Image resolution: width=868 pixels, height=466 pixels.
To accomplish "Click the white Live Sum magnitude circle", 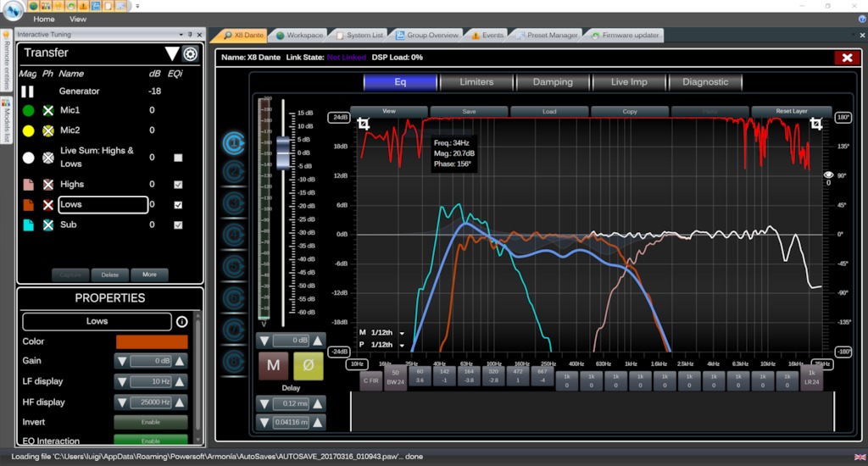I will coord(28,158).
